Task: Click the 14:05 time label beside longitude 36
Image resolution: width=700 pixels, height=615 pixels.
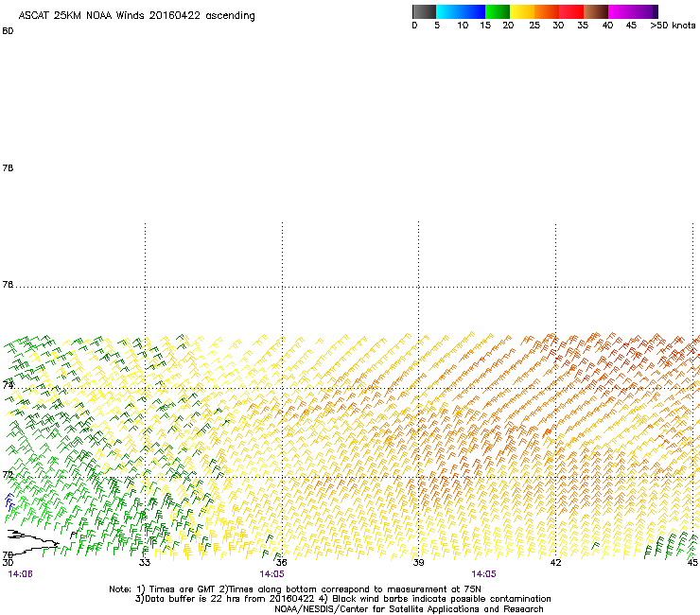Action: point(271,574)
